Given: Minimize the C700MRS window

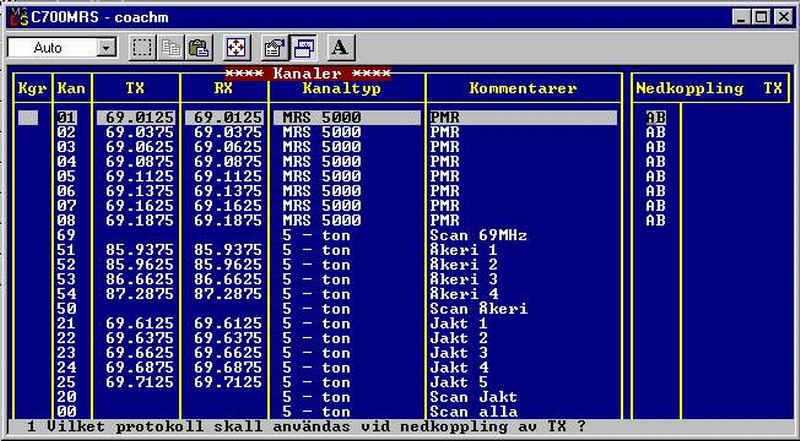Looking at the screenshot, I should click(x=741, y=17).
